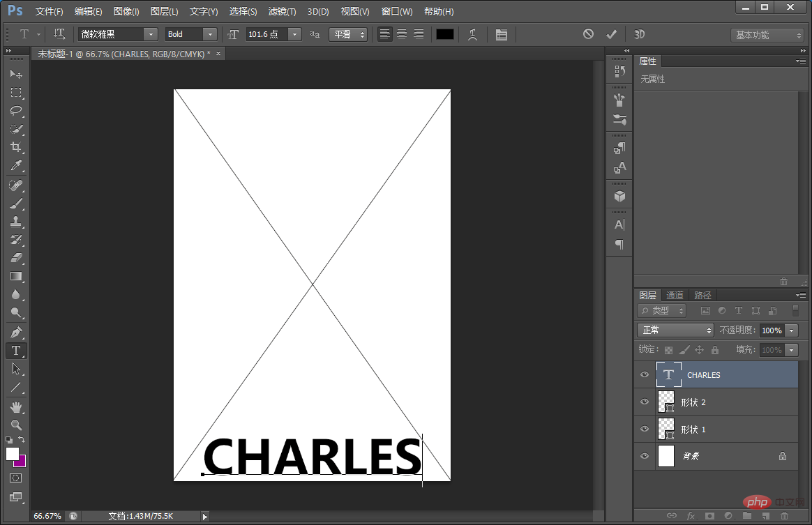Left align the text
The width and height of the screenshot is (812, 525).
(x=385, y=34)
